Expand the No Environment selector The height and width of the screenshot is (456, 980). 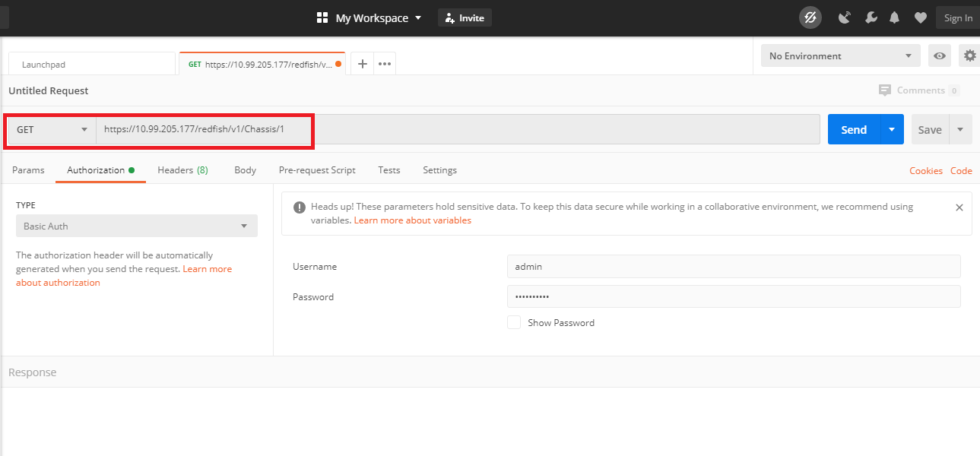840,55
